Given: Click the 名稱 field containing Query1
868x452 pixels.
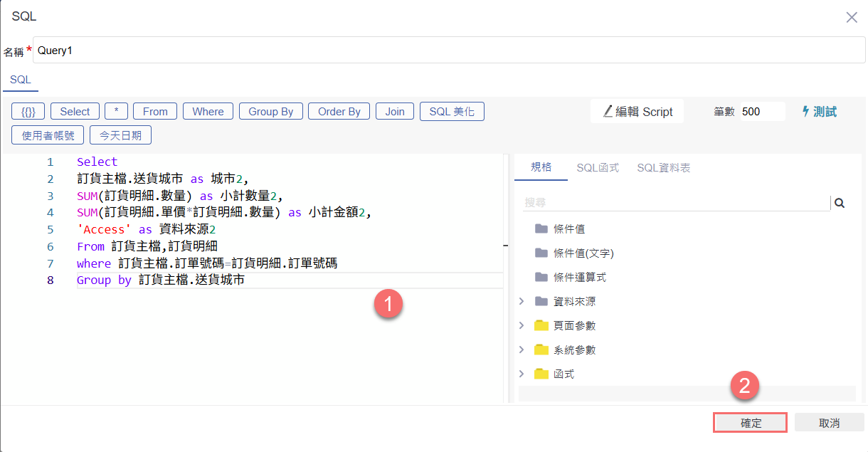Looking at the screenshot, I should (x=448, y=51).
